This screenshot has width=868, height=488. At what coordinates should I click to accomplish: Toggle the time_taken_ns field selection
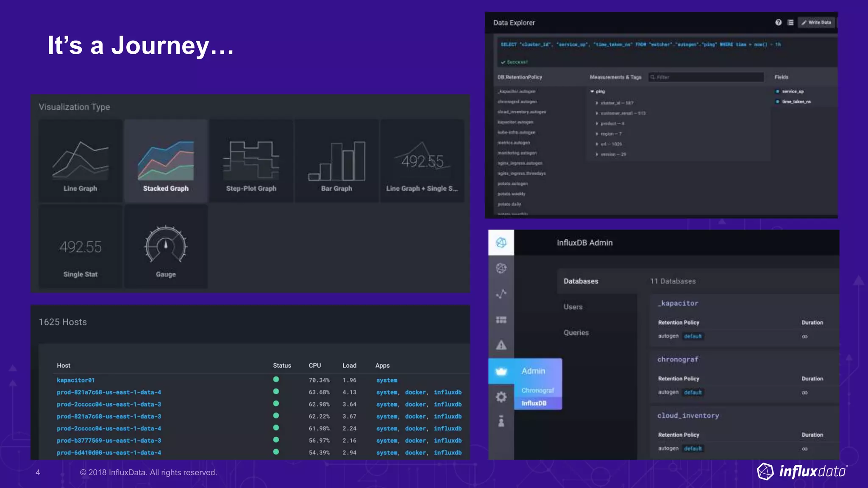[x=777, y=102]
